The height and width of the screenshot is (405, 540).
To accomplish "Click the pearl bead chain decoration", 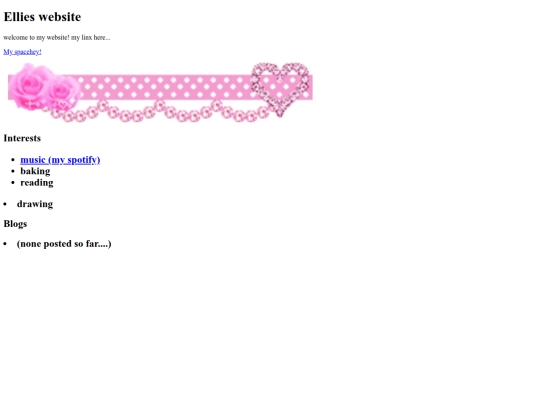I will (162, 111).
